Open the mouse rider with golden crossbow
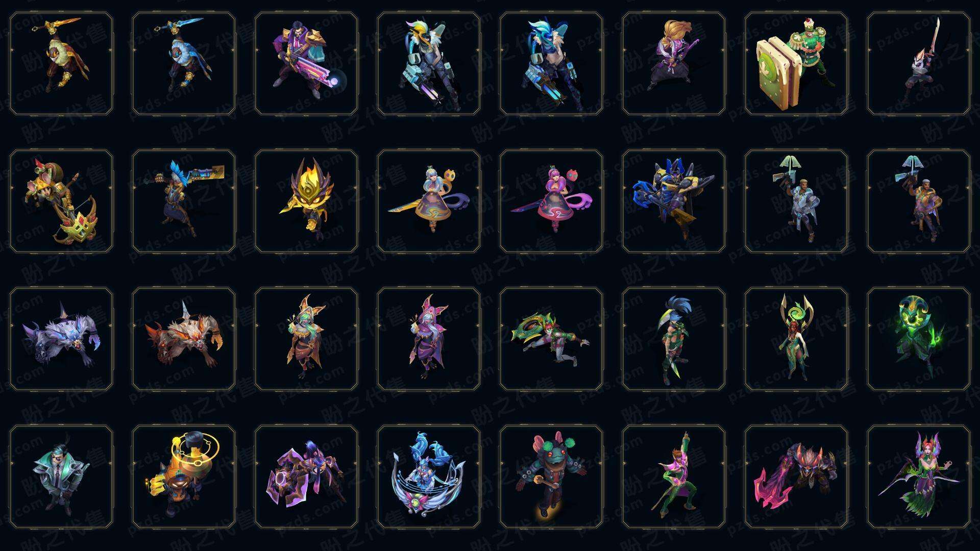980x551 pixels. [61, 201]
